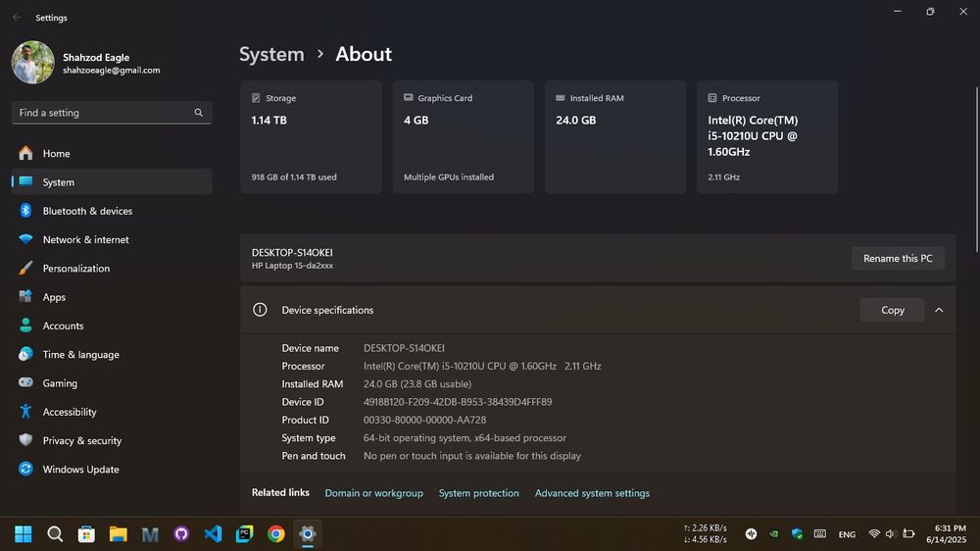The height and width of the screenshot is (551, 980).
Task: Open the Storage 1.14 TB card
Action: (x=312, y=137)
